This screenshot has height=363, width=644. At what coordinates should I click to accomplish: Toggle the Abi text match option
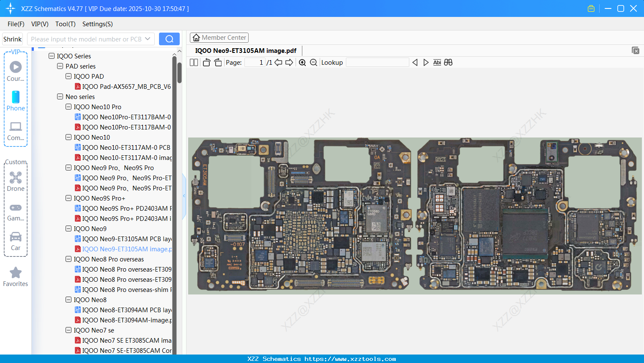coord(437,63)
